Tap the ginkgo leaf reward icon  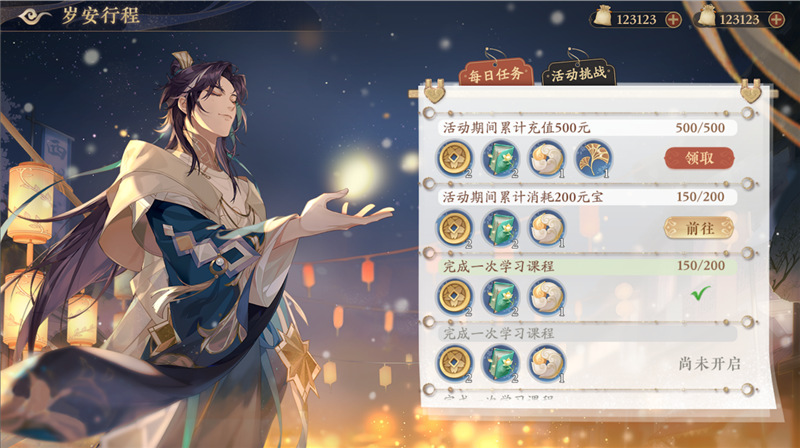[x=593, y=158]
